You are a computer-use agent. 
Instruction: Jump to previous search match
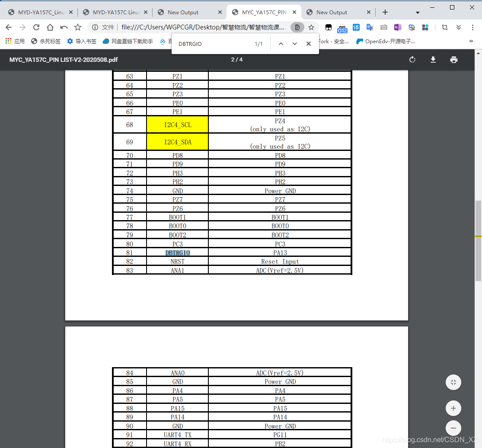[281, 44]
